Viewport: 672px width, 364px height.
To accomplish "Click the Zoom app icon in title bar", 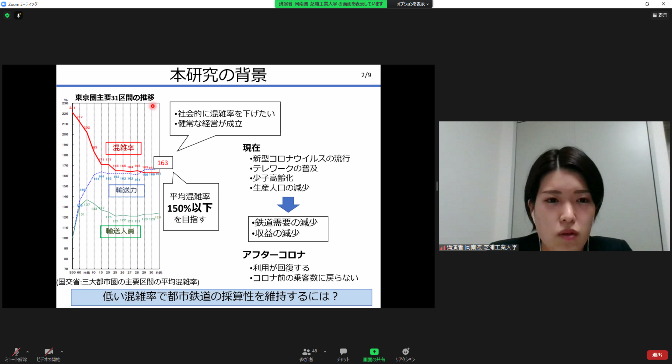I will coord(3,3).
